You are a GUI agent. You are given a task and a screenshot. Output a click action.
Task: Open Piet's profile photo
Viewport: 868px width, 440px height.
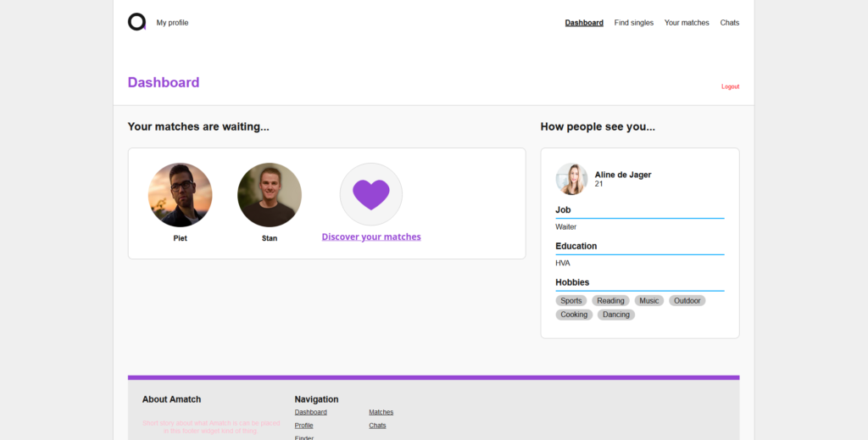coord(180,195)
